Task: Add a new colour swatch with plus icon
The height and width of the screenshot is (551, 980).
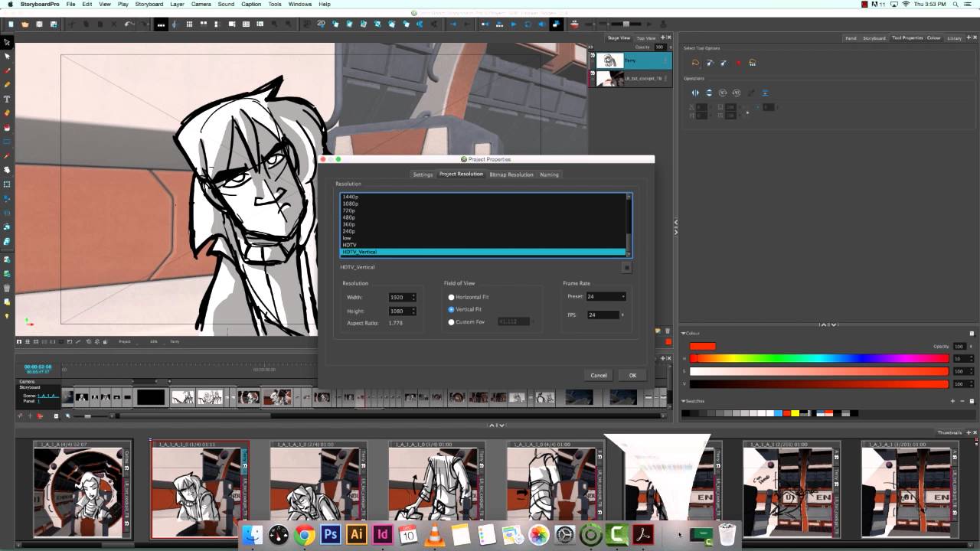Action: click(953, 401)
